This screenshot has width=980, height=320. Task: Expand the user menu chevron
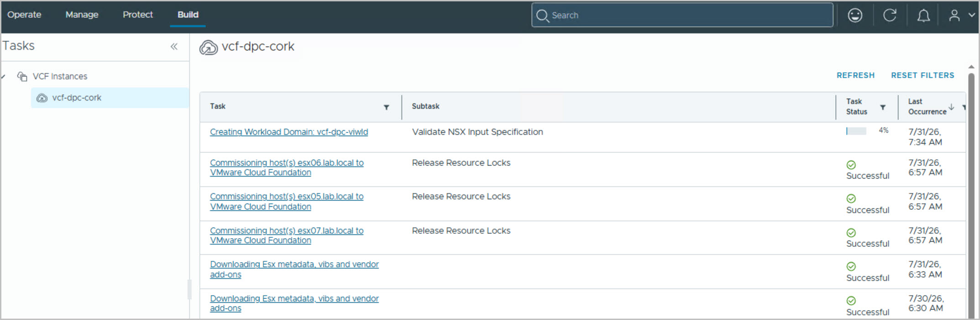(x=972, y=15)
